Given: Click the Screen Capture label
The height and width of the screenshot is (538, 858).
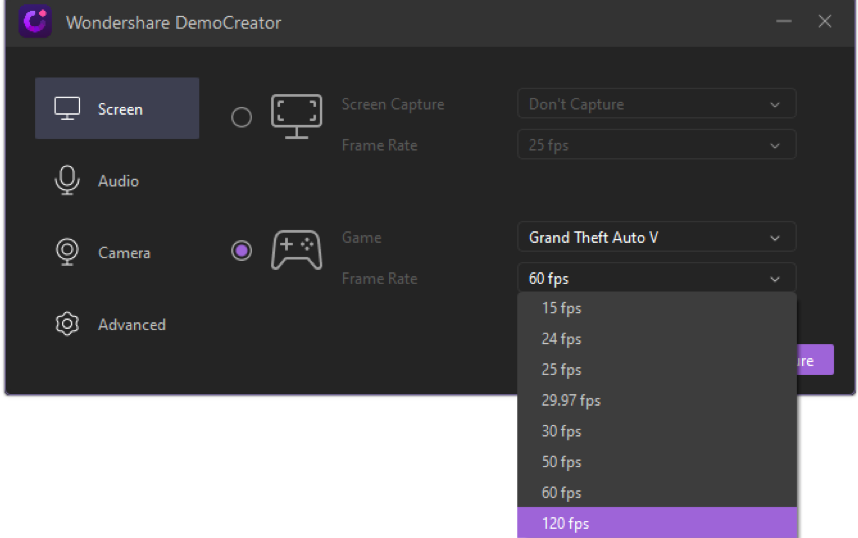Looking at the screenshot, I should (x=393, y=104).
